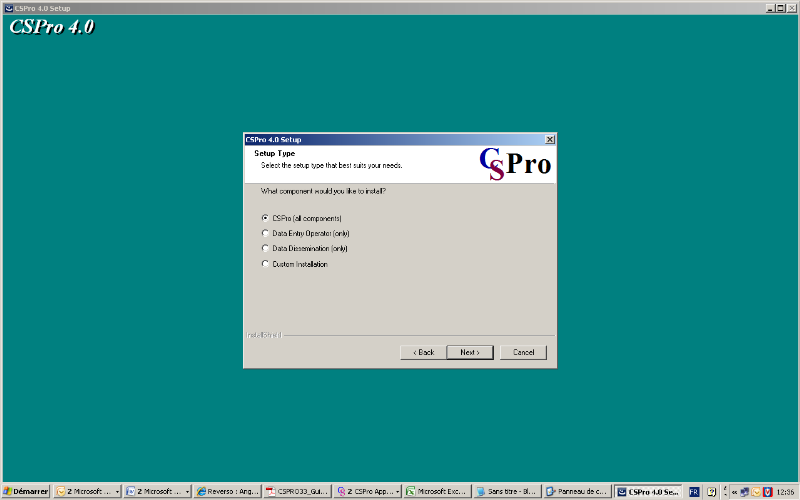The width and height of the screenshot is (800, 500).
Task: Click the help question mark tray icon
Action: point(712,492)
